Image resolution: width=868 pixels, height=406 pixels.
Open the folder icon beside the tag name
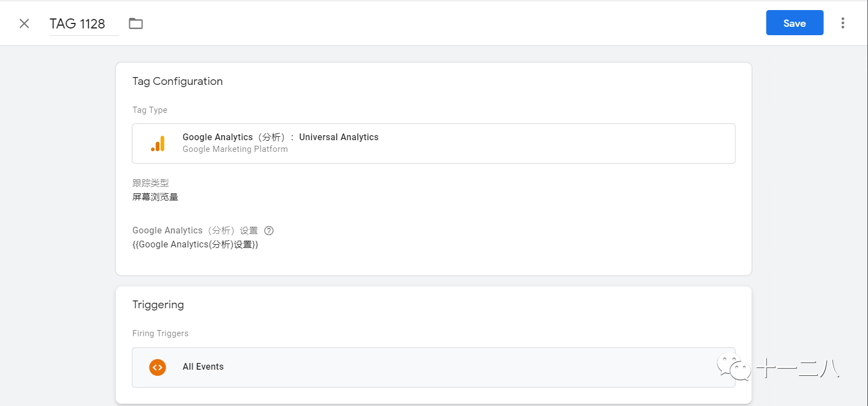tap(135, 23)
